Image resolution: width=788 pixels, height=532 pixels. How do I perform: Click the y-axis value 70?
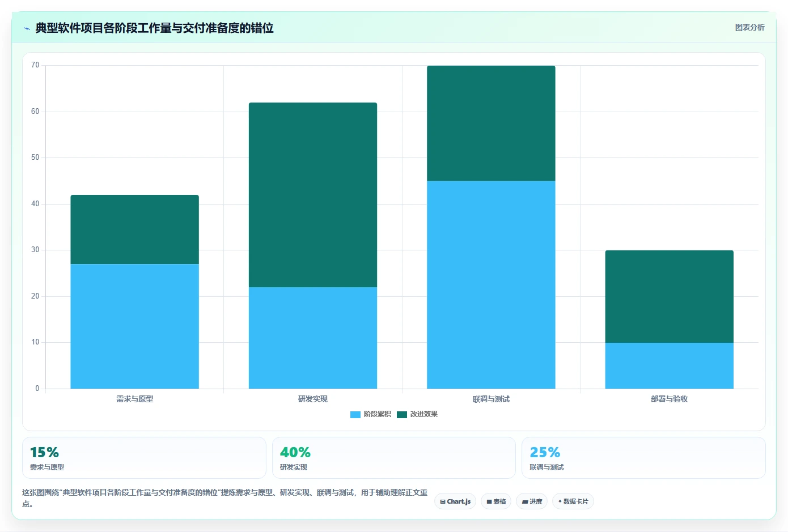(x=35, y=65)
